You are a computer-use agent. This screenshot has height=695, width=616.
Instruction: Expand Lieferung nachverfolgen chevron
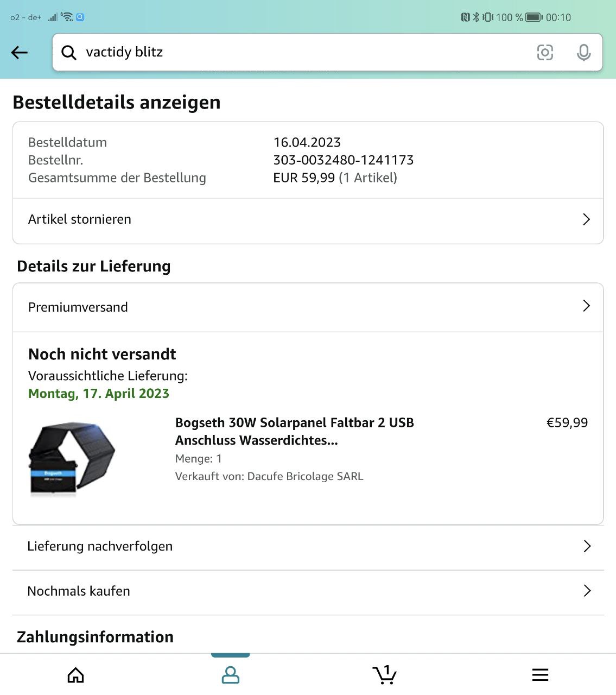coord(587,546)
